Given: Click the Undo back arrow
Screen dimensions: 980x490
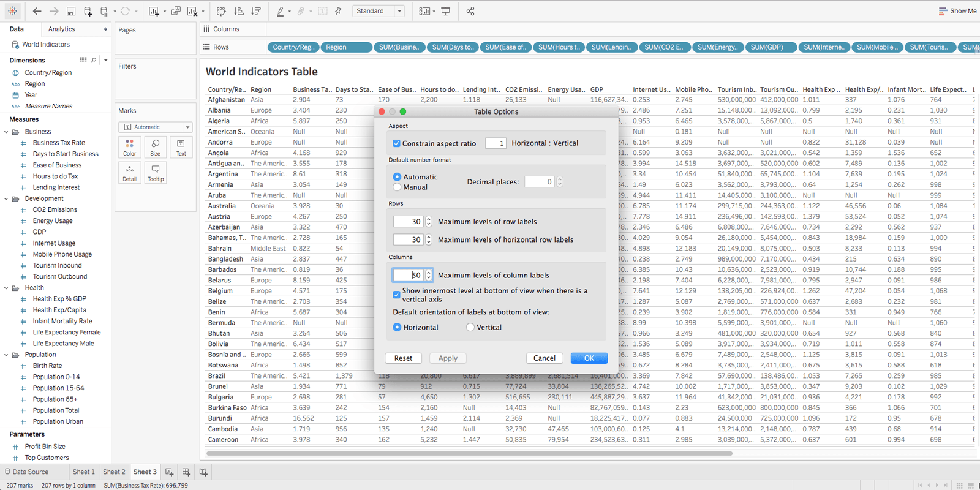Looking at the screenshot, I should click(x=37, y=11).
